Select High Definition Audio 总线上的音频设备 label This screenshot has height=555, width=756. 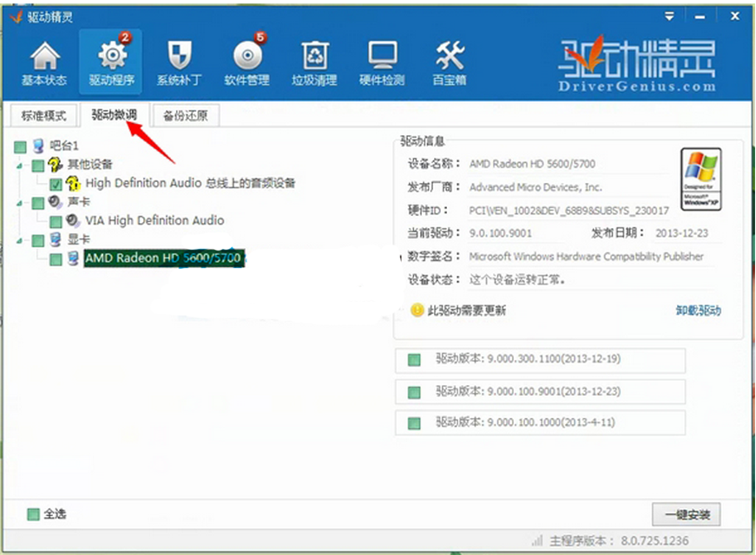(x=190, y=183)
